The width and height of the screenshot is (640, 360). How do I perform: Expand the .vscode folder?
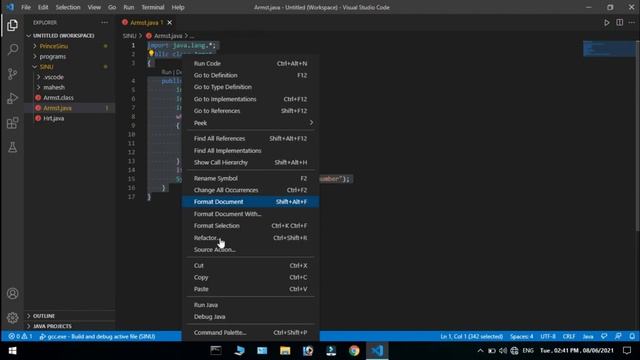pos(39,77)
